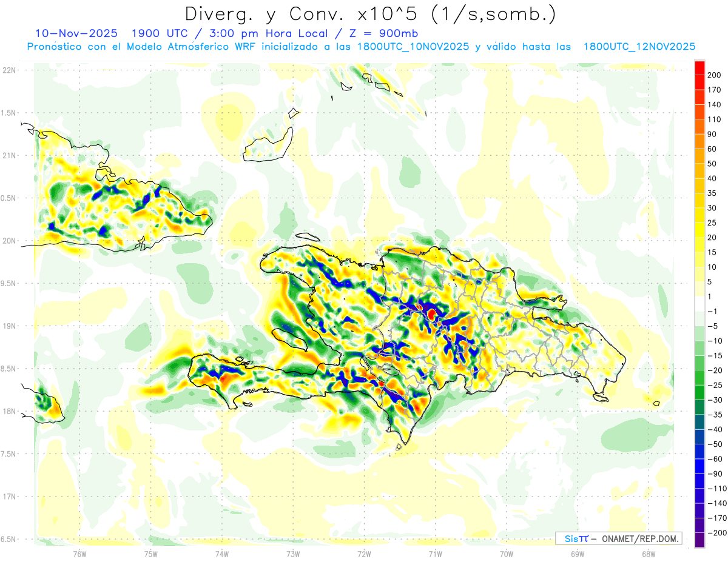Pick the orange swatch between 90 and 60
This screenshot has width=728, height=562.
[x=700, y=141]
